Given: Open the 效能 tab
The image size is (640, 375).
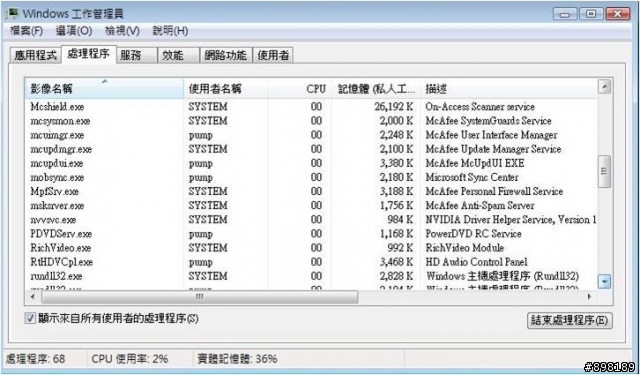Looking at the screenshot, I should tap(178, 55).
